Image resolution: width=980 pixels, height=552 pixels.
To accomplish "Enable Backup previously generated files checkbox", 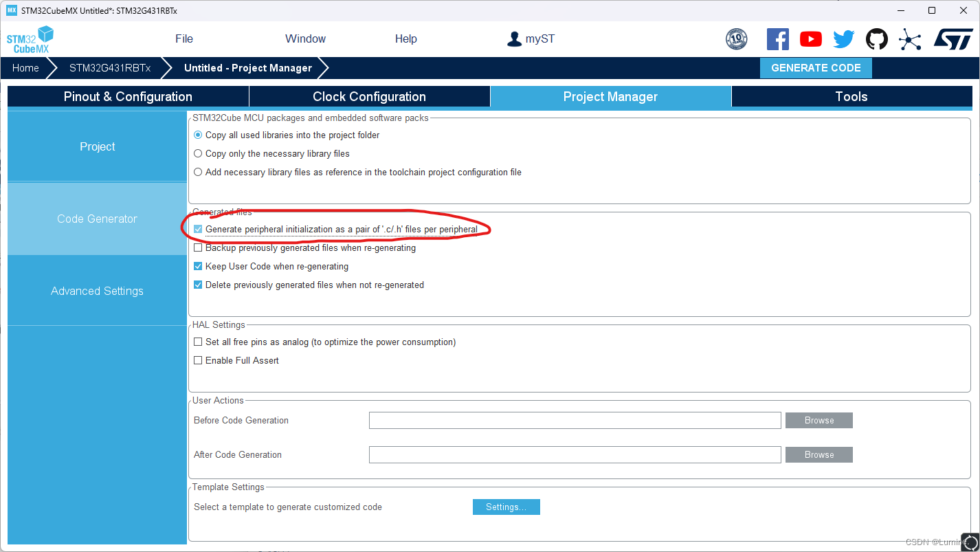I will point(198,248).
